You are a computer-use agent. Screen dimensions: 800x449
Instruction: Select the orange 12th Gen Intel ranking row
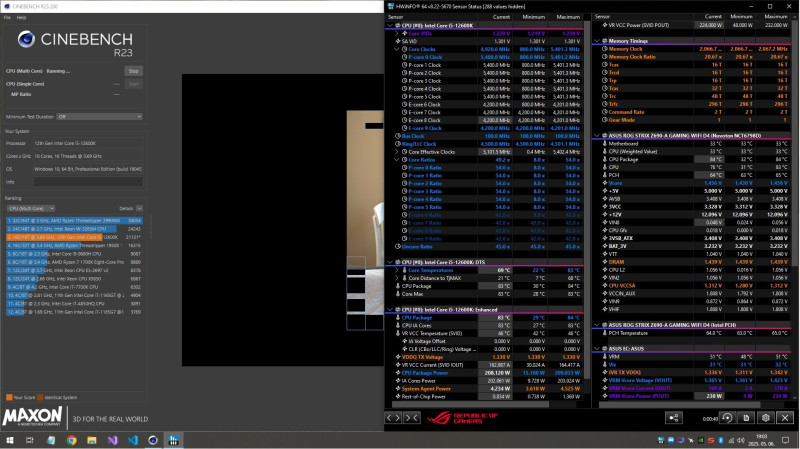[x=74, y=237]
